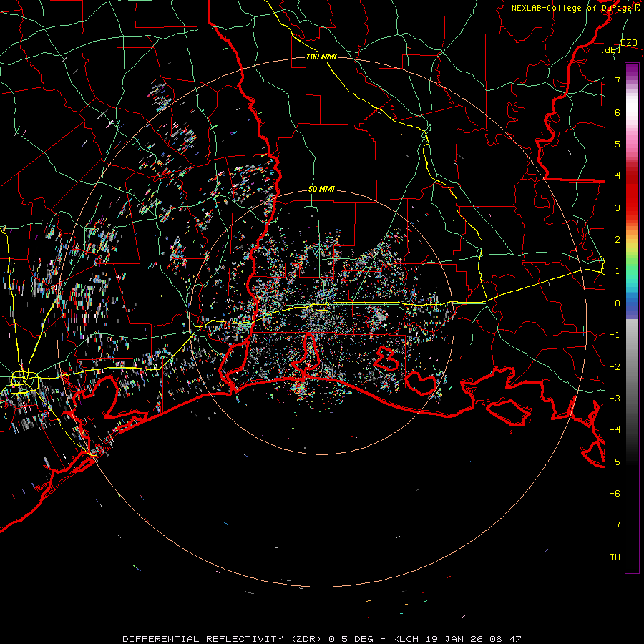
Task: Click the 6 value on the color scale
Action: (x=618, y=112)
